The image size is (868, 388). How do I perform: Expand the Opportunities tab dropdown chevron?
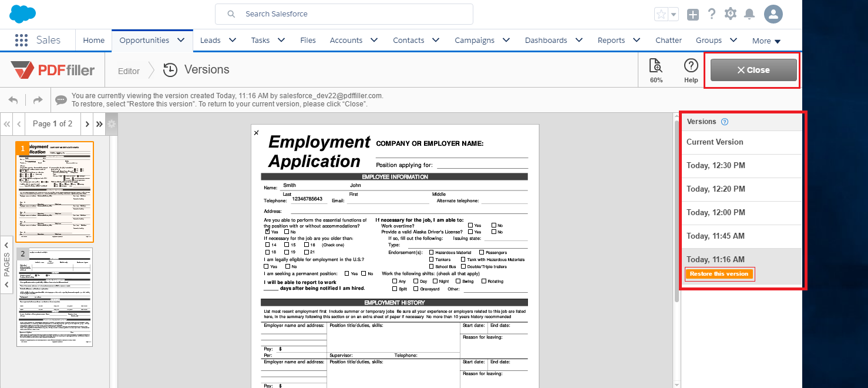point(181,40)
